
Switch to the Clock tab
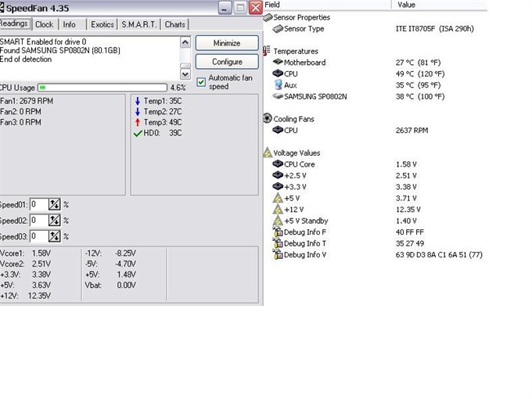(x=45, y=24)
